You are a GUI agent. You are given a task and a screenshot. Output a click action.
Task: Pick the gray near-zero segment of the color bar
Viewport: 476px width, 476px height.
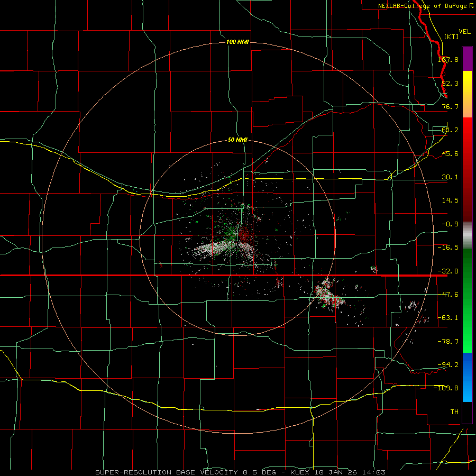click(467, 235)
